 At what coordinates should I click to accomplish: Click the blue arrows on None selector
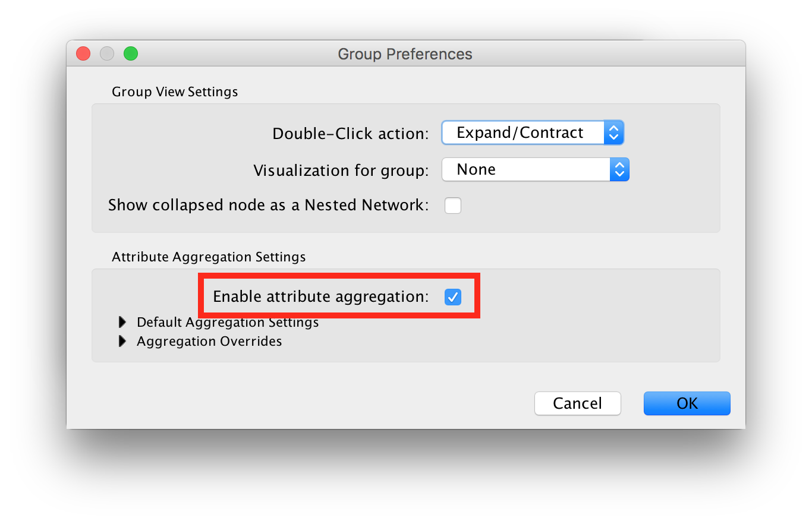coord(619,169)
